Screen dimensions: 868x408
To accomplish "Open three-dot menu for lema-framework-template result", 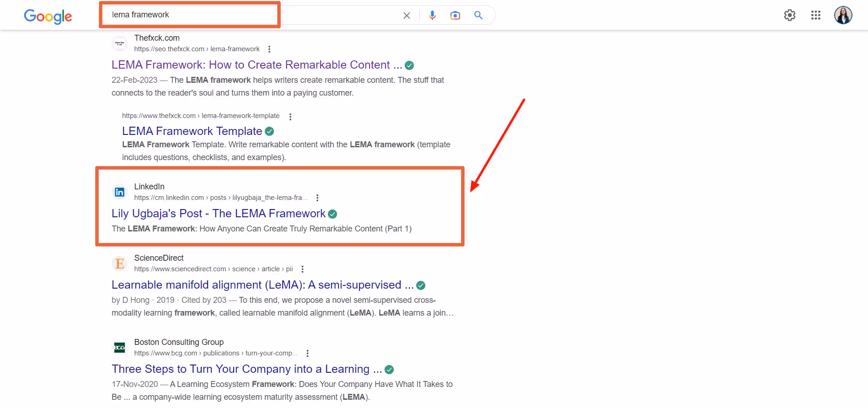I will pos(290,117).
